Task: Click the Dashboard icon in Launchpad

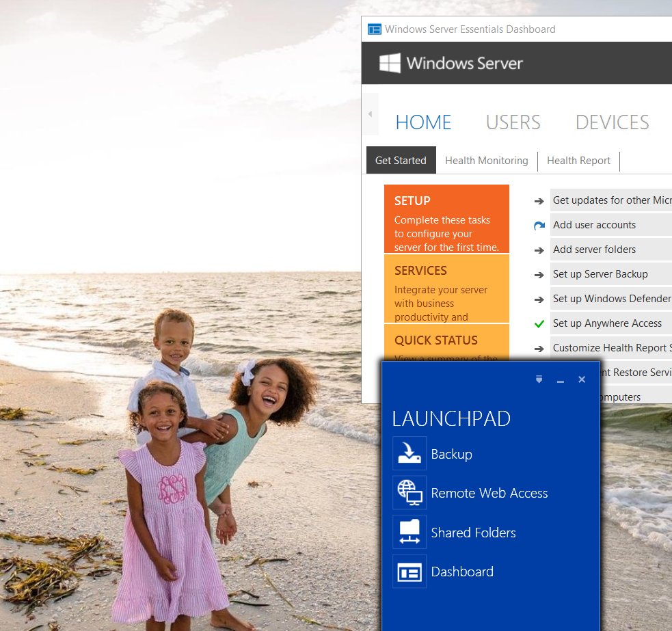Action: pos(409,572)
